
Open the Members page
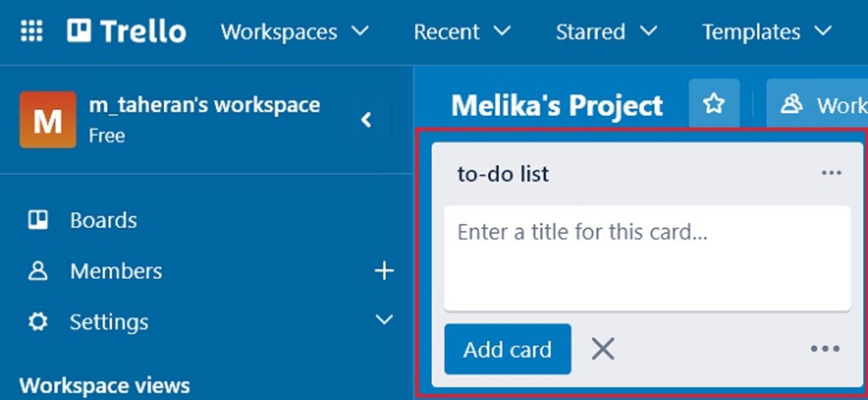coord(116,271)
